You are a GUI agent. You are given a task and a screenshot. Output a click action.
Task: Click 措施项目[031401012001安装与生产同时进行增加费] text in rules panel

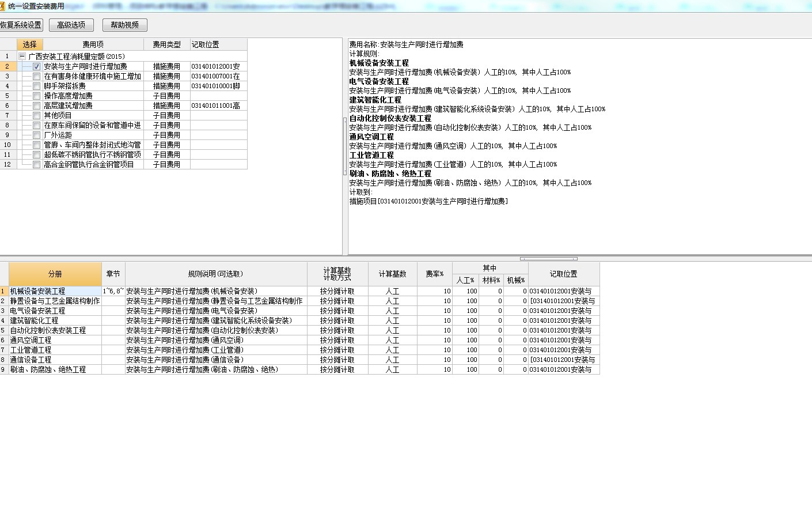428,201
